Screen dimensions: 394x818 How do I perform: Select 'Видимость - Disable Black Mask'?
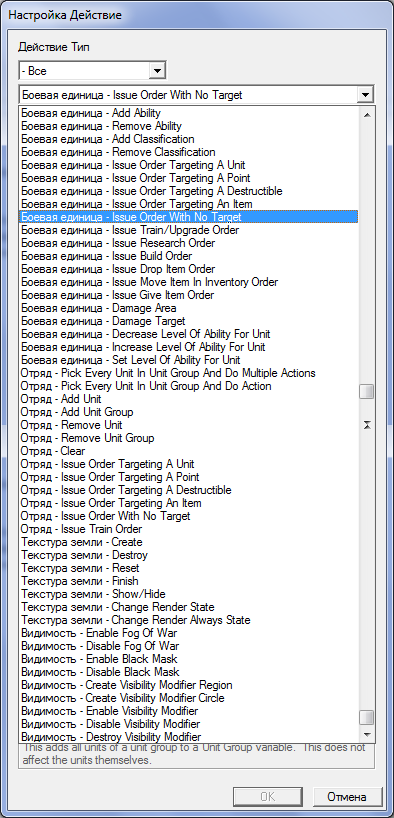tap(188, 672)
